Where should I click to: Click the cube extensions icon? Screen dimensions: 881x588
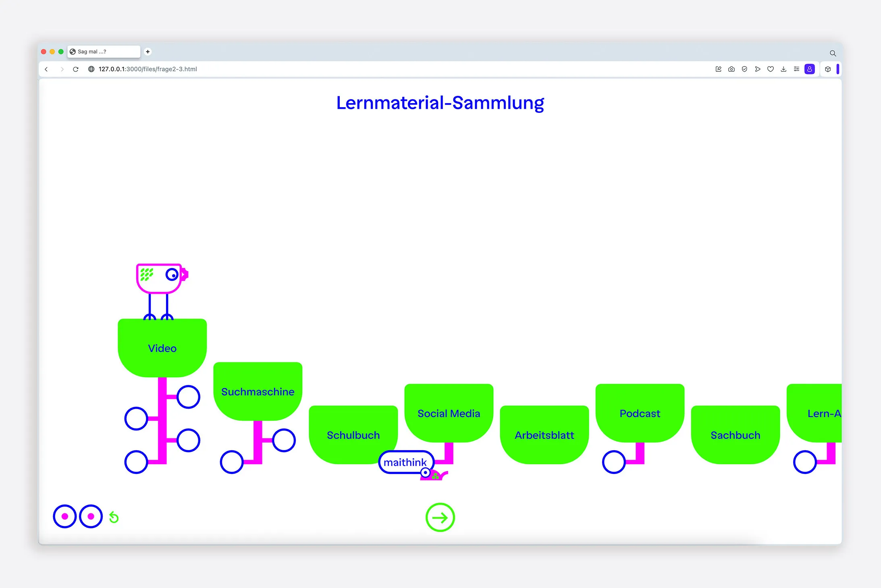(828, 69)
